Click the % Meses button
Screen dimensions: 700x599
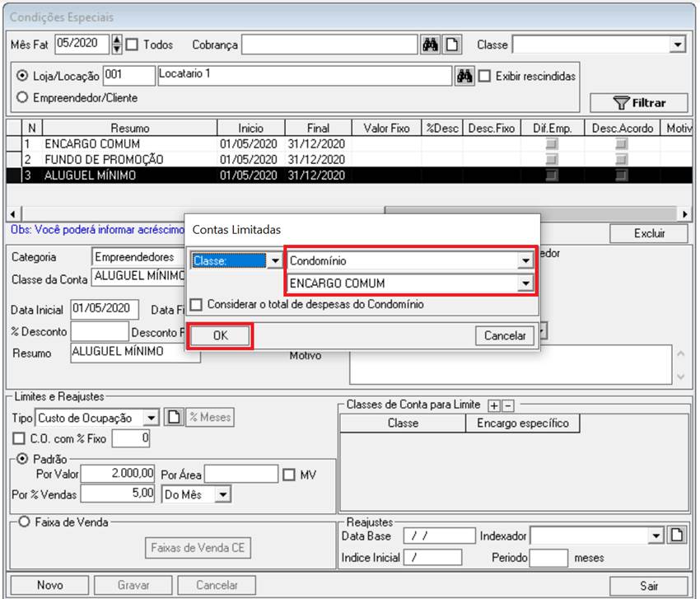click(x=210, y=417)
